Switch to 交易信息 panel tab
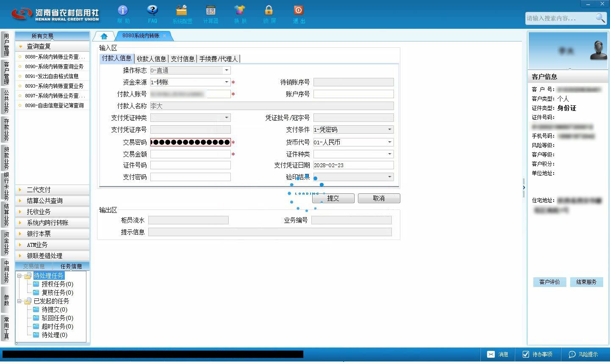Image resolution: width=610 pixels, height=364 pixels. 34,266
